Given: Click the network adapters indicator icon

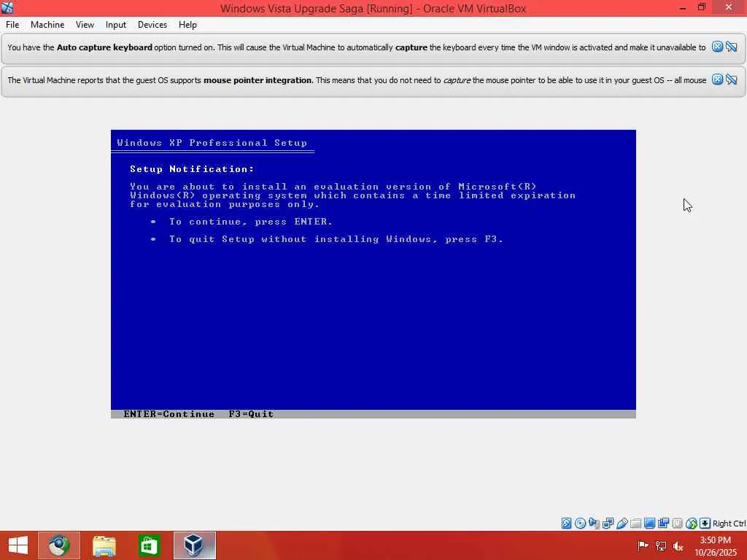Looking at the screenshot, I should [x=608, y=524].
